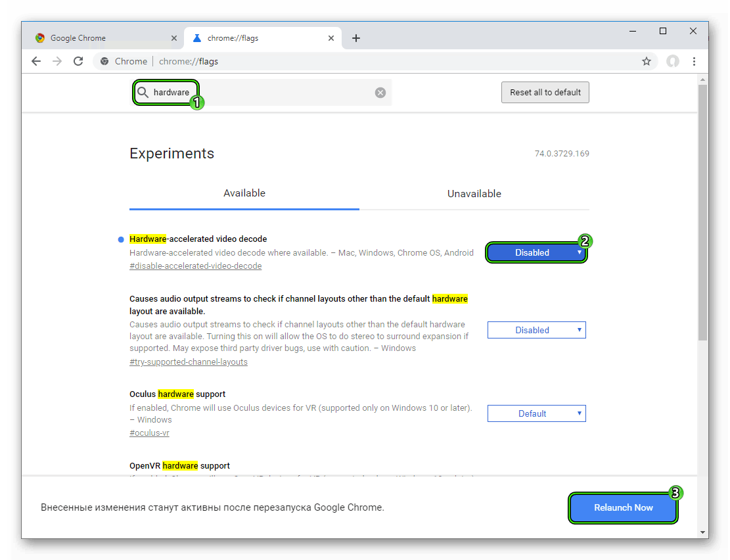This screenshot has width=730, height=560.
Task: Open the #try-supported-channel-layouts link
Action: (189, 362)
